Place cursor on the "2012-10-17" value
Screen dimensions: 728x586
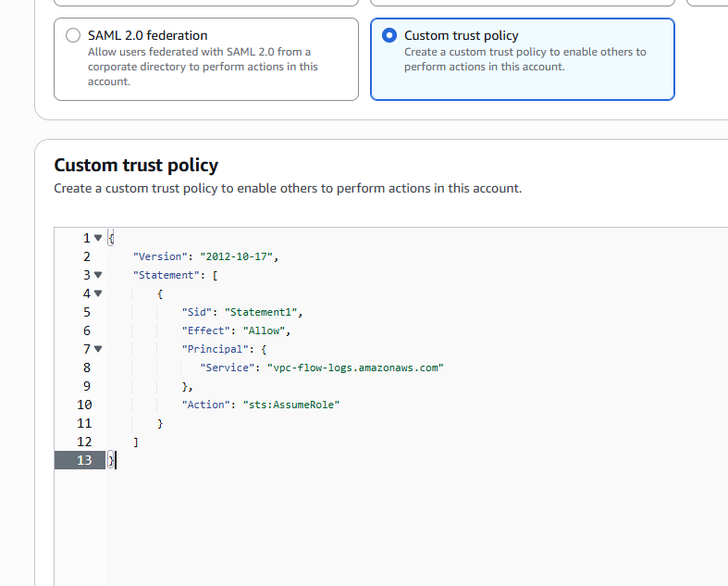(x=245, y=256)
